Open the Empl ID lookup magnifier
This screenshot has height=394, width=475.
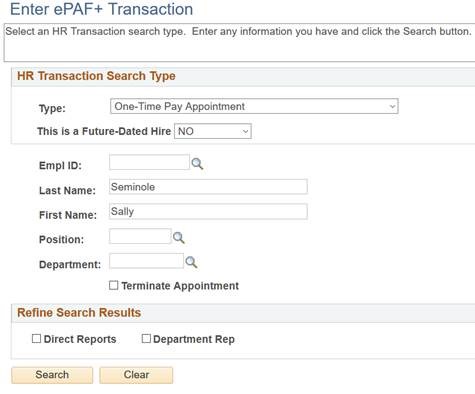point(197,164)
